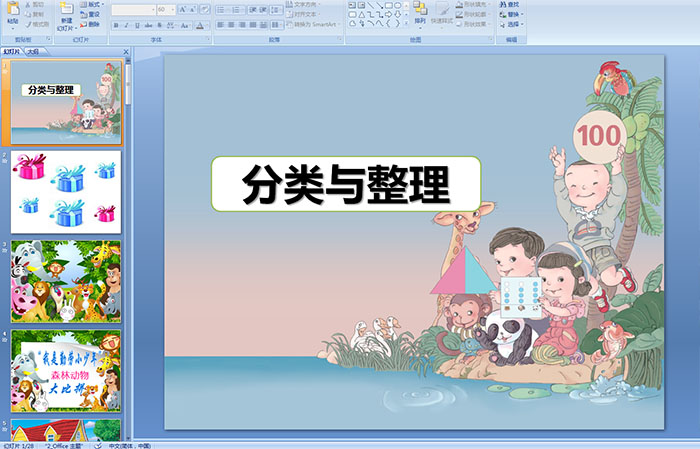This screenshot has height=449, width=700.
Task: Toggle strikethrough formatting
Action: pos(148,25)
